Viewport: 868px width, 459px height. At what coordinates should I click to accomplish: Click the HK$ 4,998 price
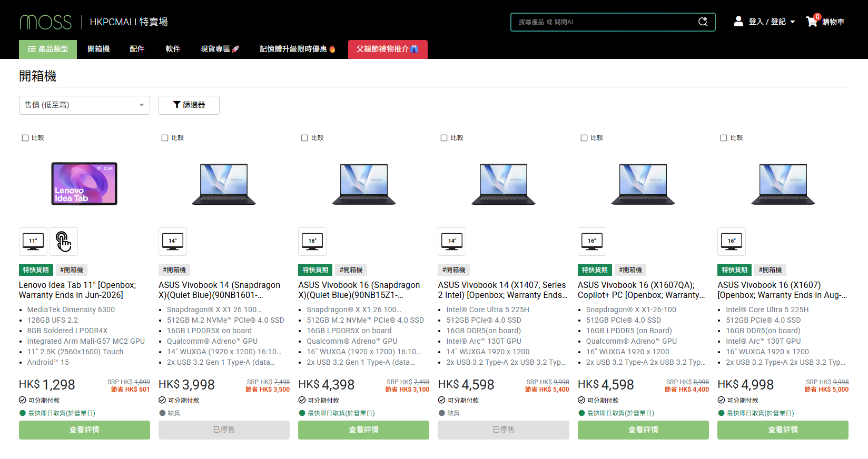click(x=745, y=385)
